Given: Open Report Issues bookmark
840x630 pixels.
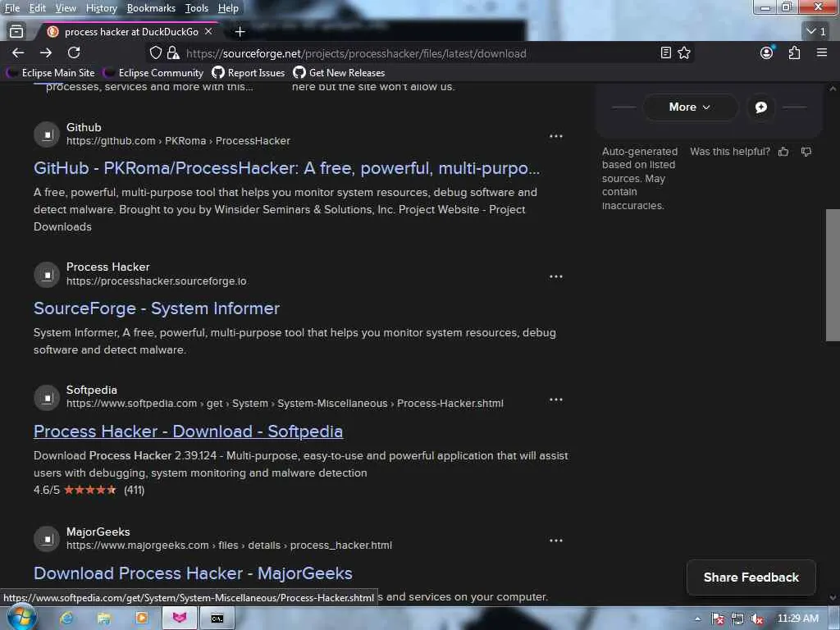Looking at the screenshot, I should coord(249,73).
